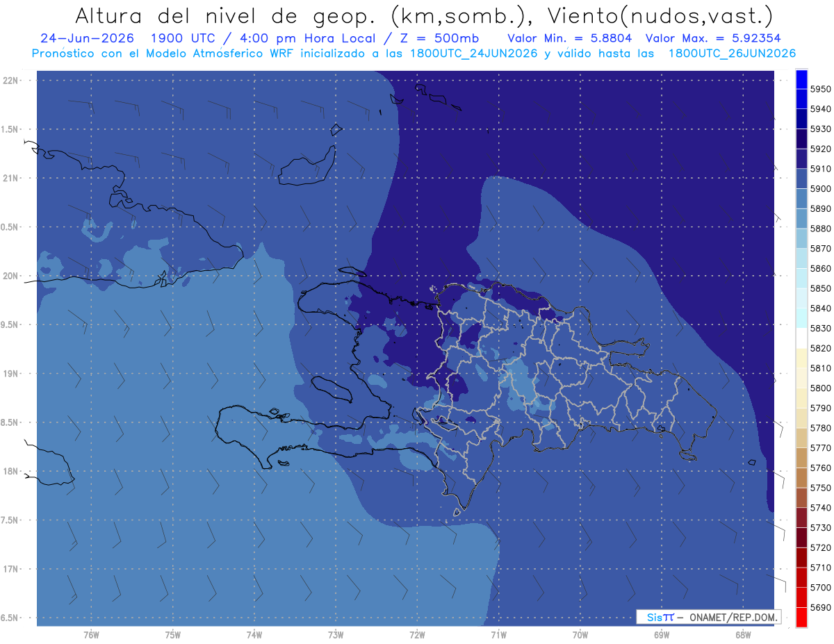Click the '72W' longitude axis label
The image size is (834, 644).
click(x=417, y=635)
